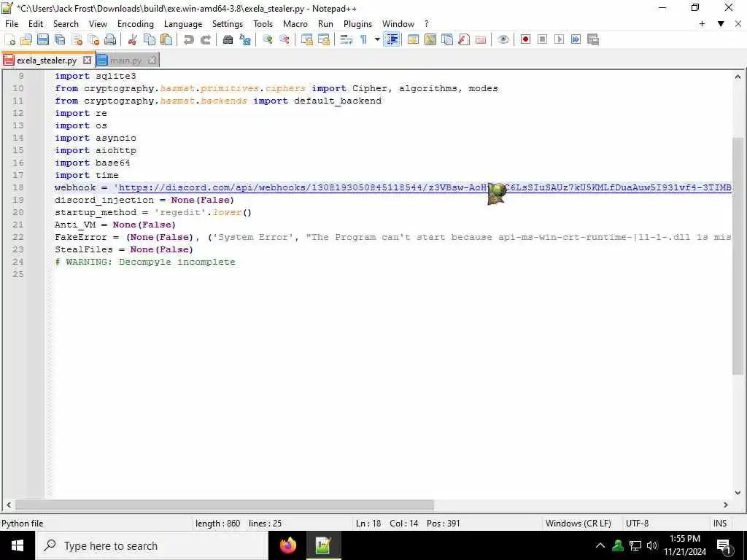Open Folder as Workspace toolbar icon
The image size is (747, 560).
tap(481, 39)
